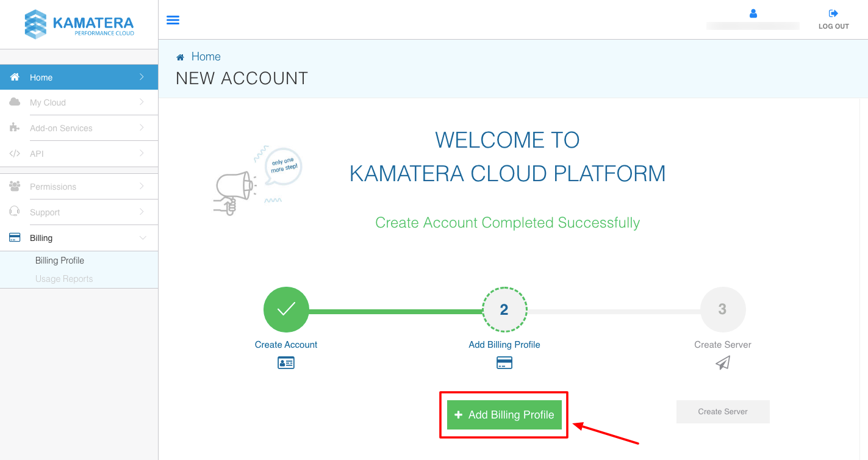Click the Kamatera logo

pos(79,24)
